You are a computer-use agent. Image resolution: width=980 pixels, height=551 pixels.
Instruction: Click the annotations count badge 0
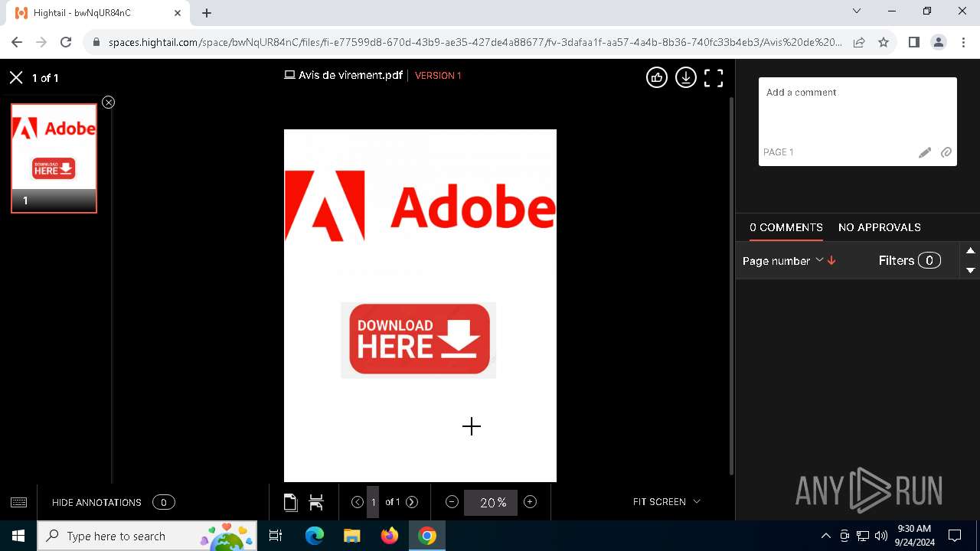tap(164, 503)
